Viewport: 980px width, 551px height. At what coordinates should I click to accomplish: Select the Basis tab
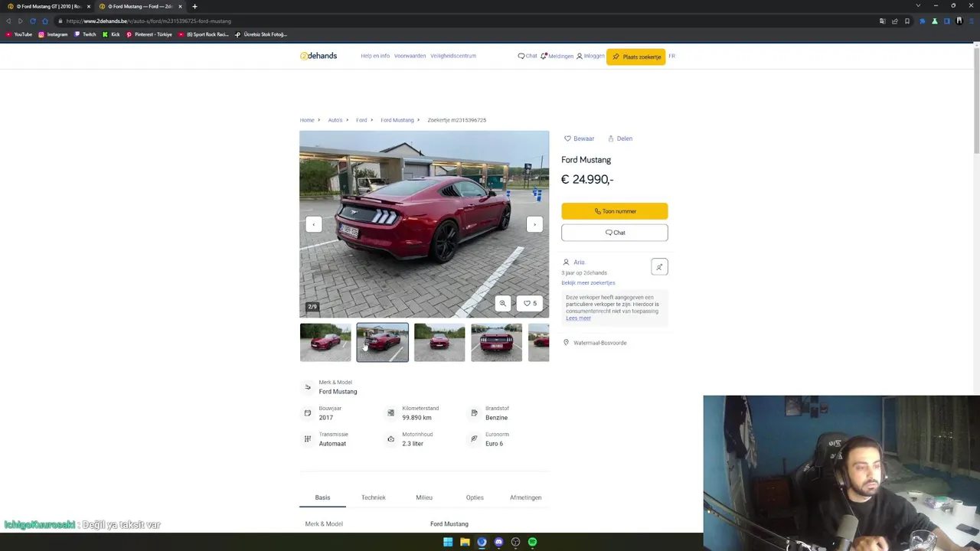tap(322, 497)
